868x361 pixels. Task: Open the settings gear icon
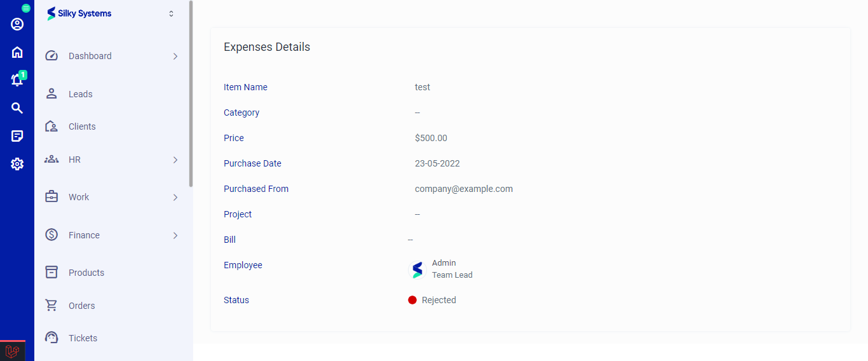click(17, 164)
